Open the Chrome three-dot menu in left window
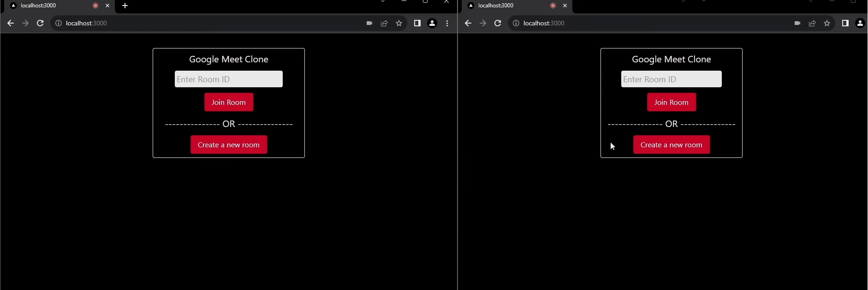The width and height of the screenshot is (868, 290). tap(447, 23)
